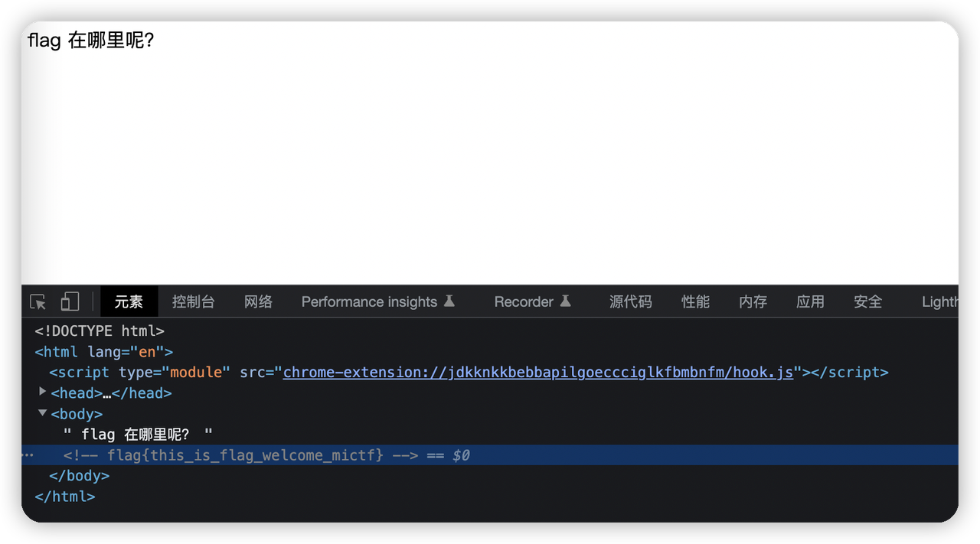
Task: Switch to the 应用 tab
Action: (x=810, y=302)
